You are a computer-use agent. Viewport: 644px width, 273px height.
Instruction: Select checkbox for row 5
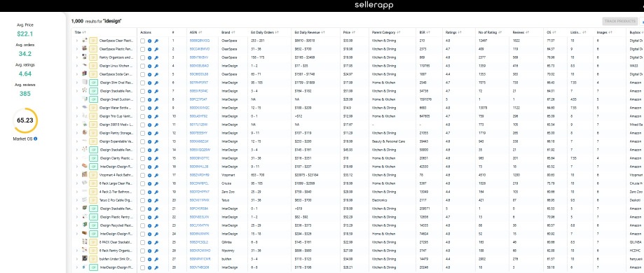(x=142, y=74)
